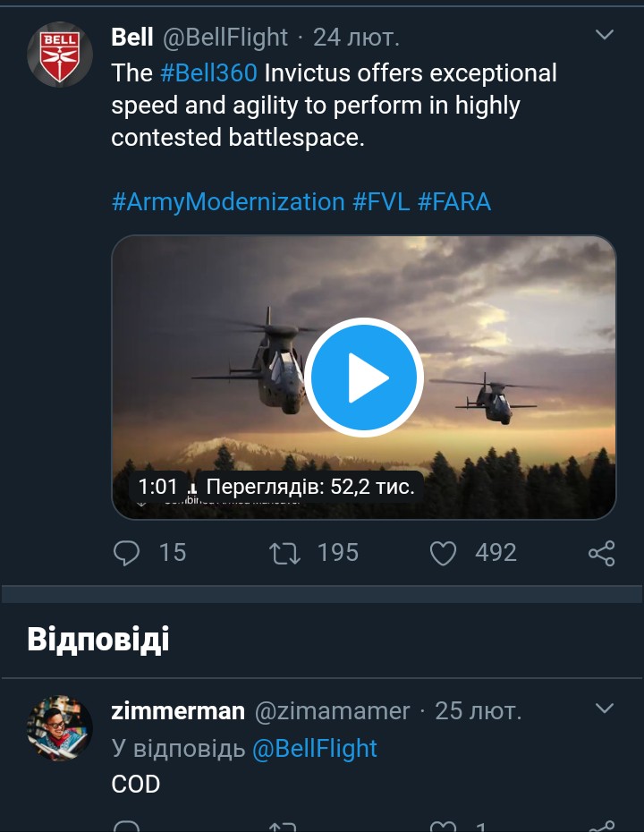The height and width of the screenshot is (832, 644).
Task: Expand options chevron on Bell's tweet
Action: [x=605, y=36]
